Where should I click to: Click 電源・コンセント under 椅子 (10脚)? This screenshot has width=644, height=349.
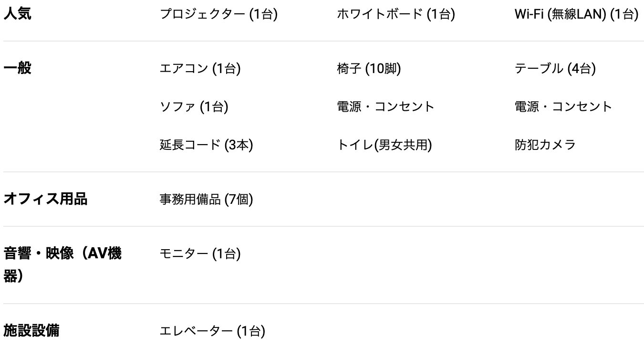[x=385, y=106]
